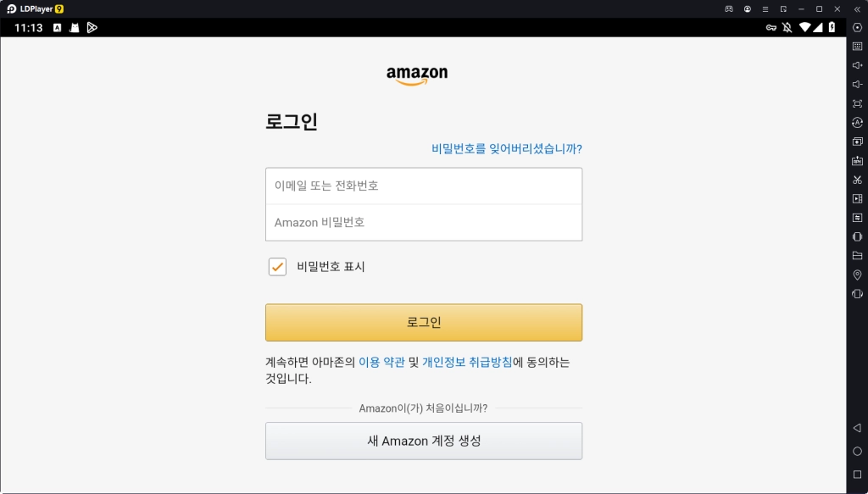The width and height of the screenshot is (868, 494).
Task: Uncheck the 비밀번호 표시 checkbox
Action: coord(277,267)
